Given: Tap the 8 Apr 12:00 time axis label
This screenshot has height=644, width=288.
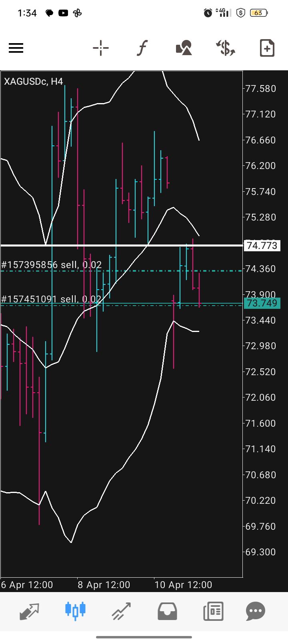Looking at the screenshot, I should 104,585.
